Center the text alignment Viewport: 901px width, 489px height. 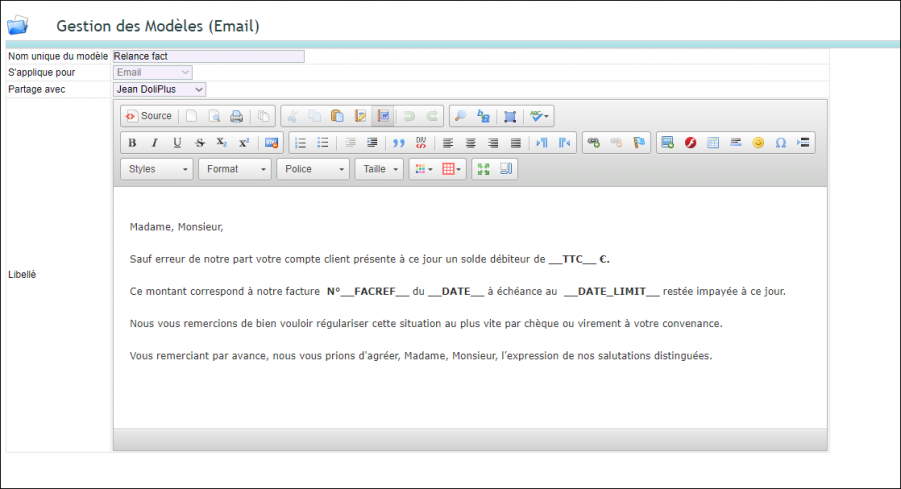(x=471, y=143)
